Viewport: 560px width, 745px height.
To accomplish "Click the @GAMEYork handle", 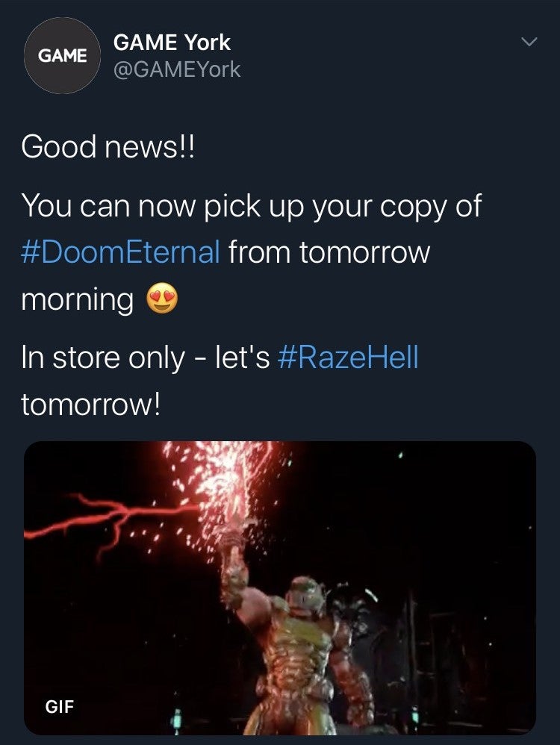I will point(177,70).
